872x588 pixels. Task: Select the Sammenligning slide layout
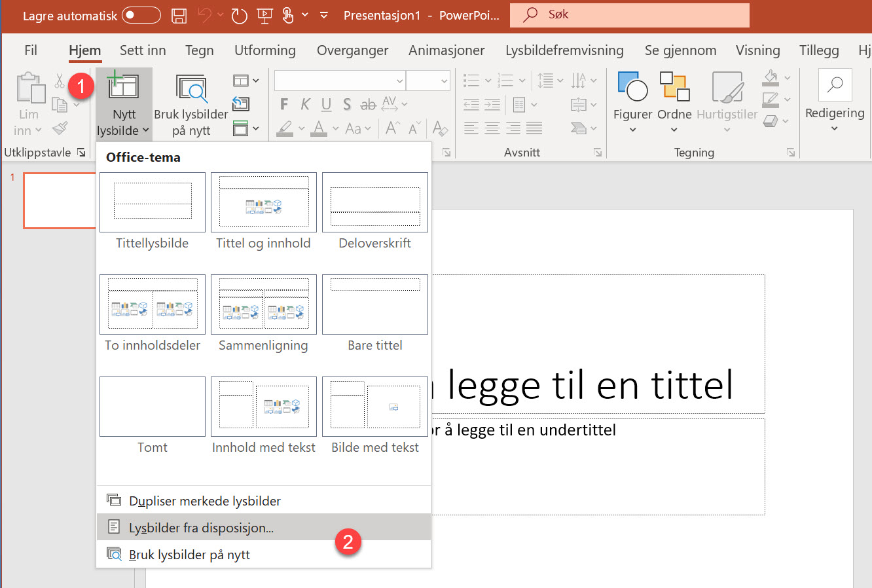point(263,304)
